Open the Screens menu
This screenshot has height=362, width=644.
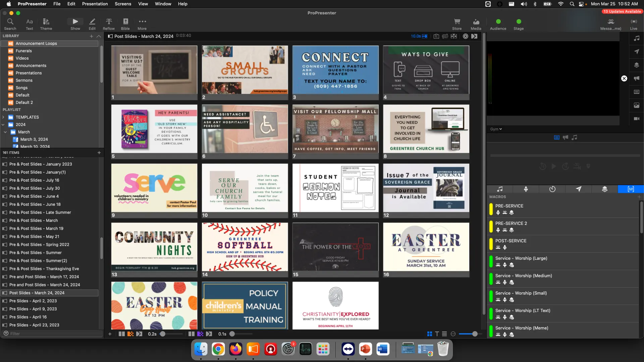123,4
